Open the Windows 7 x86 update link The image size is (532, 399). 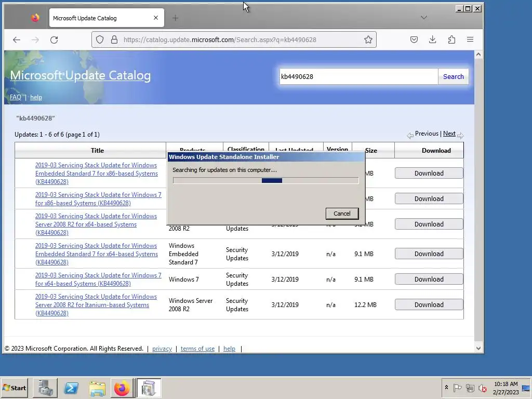click(98, 199)
